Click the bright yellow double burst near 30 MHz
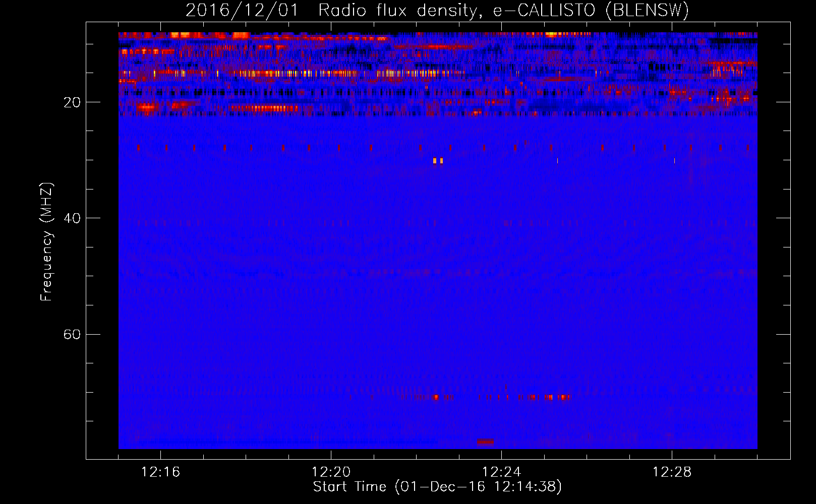816x504 pixels. point(438,161)
